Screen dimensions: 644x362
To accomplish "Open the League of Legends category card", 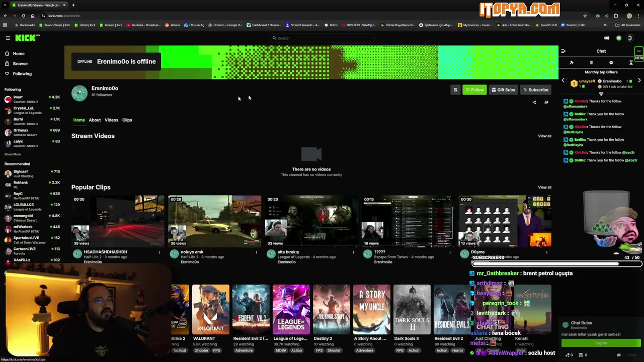I will tap(291, 310).
